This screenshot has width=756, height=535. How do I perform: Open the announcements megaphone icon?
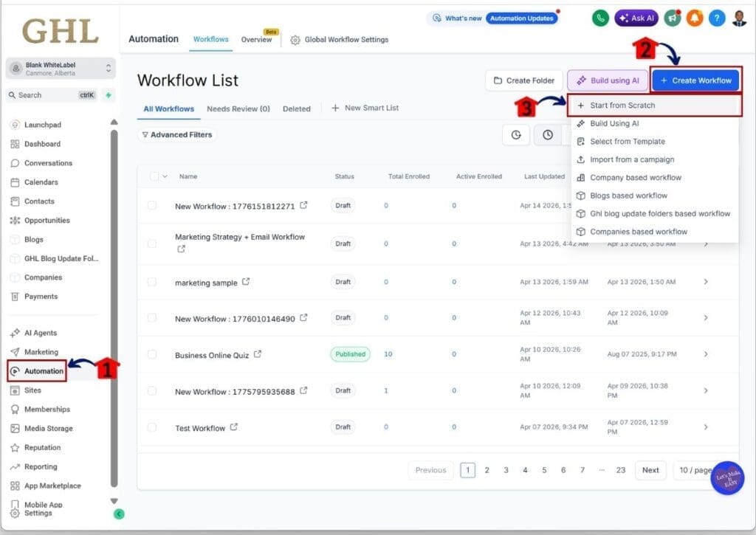pos(672,18)
